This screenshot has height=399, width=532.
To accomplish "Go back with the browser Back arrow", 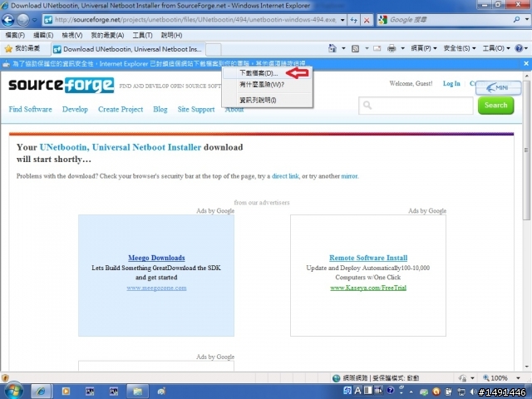I will pyautogui.click(x=7, y=20).
